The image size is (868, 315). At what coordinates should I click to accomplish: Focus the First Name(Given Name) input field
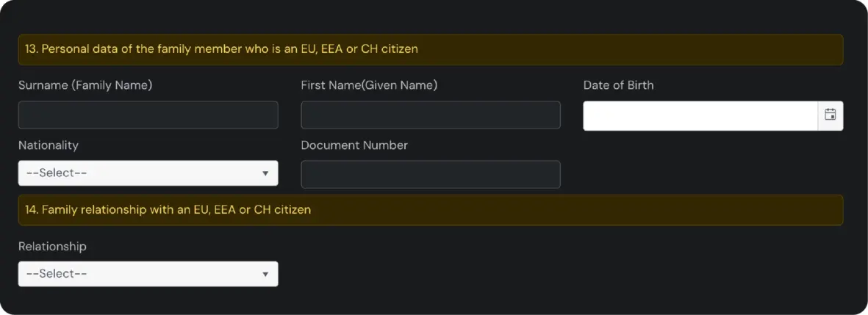pos(431,115)
